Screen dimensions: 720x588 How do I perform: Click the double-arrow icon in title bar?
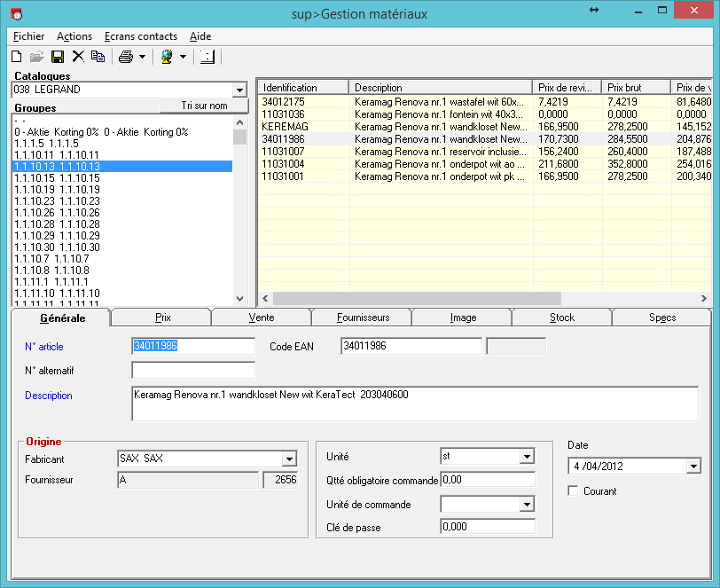coord(594,10)
